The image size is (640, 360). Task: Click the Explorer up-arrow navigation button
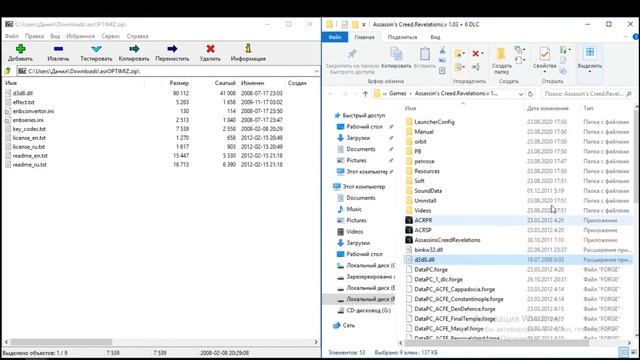click(x=365, y=93)
